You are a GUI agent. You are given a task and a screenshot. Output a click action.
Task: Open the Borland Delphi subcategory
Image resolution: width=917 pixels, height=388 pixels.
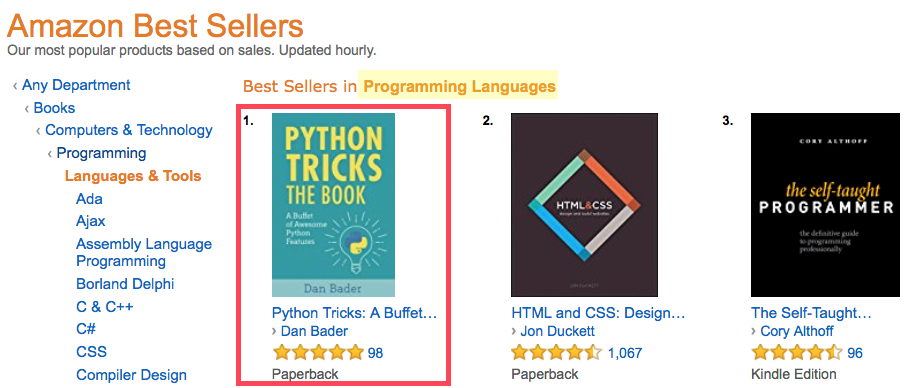[x=125, y=284]
